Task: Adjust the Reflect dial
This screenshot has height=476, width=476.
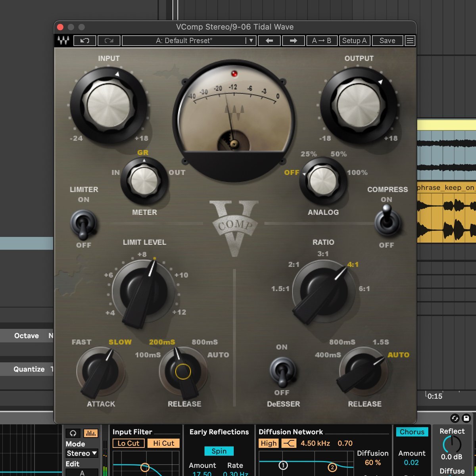Action: (x=451, y=444)
